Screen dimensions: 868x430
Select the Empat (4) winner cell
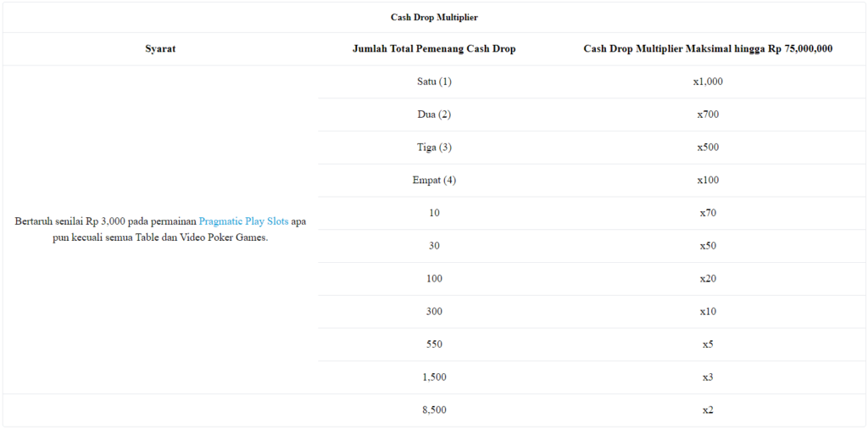pos(434,180)
